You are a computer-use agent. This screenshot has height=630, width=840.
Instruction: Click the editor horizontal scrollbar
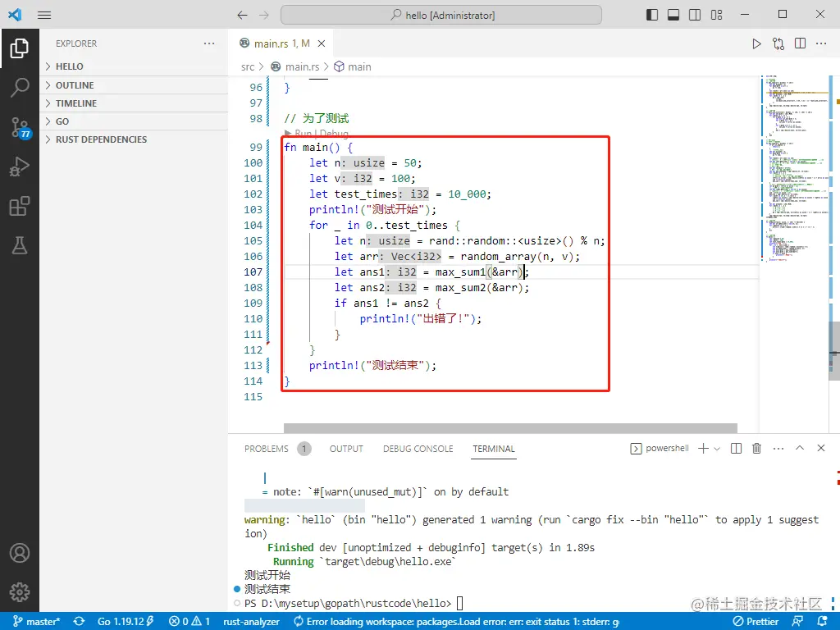click(510, 428)
